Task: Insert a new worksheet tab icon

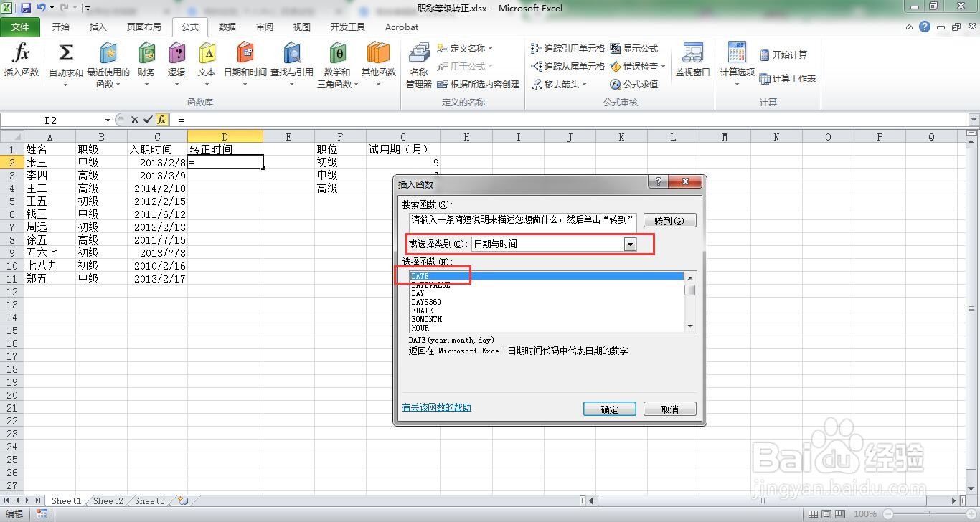Action: click(183, 500)
